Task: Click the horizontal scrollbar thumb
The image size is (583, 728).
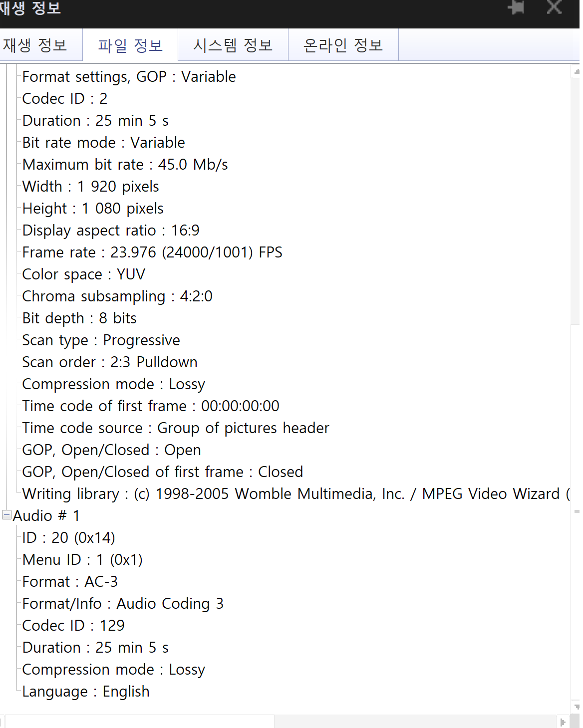Action: point(140,722)
